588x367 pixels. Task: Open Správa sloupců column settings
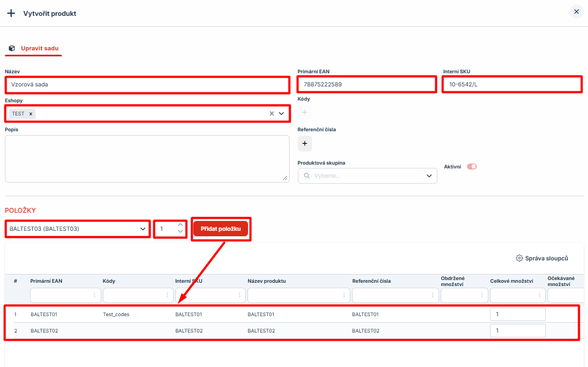click(x=542, y=258)
